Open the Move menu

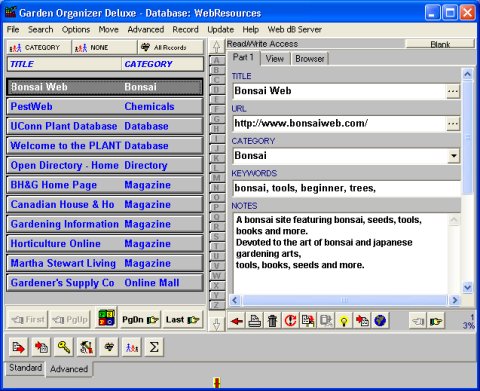108,30
